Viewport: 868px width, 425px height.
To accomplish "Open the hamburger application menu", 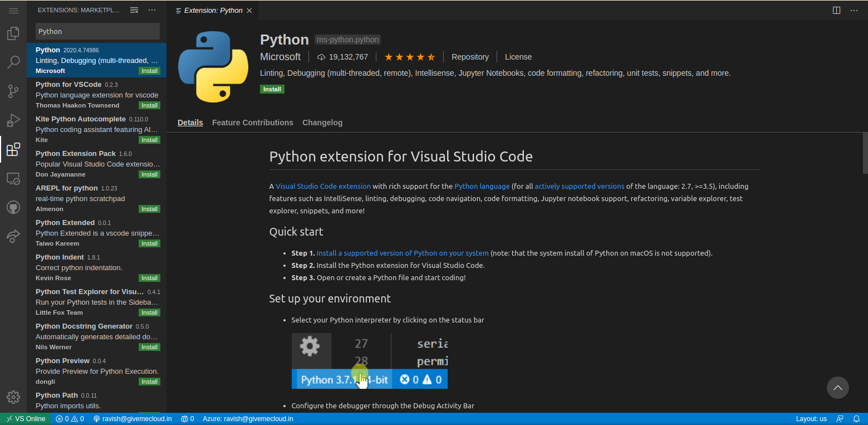I will coord(13,11).
